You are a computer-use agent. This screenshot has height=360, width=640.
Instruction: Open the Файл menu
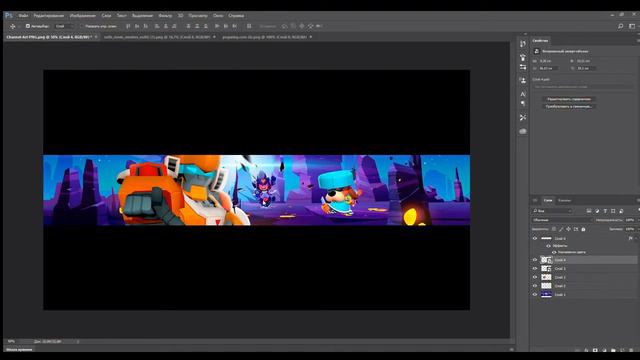pyautogui.click(x=23, y=16)
